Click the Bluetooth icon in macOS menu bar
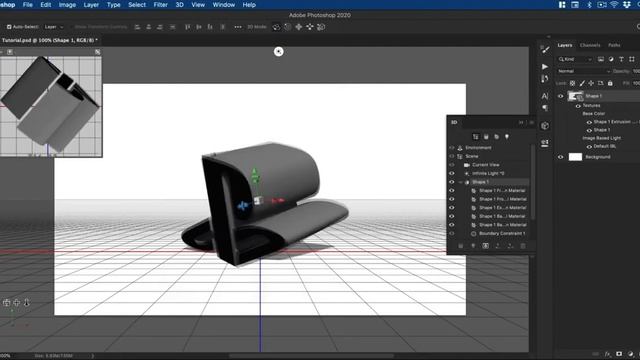 point(589,5)
